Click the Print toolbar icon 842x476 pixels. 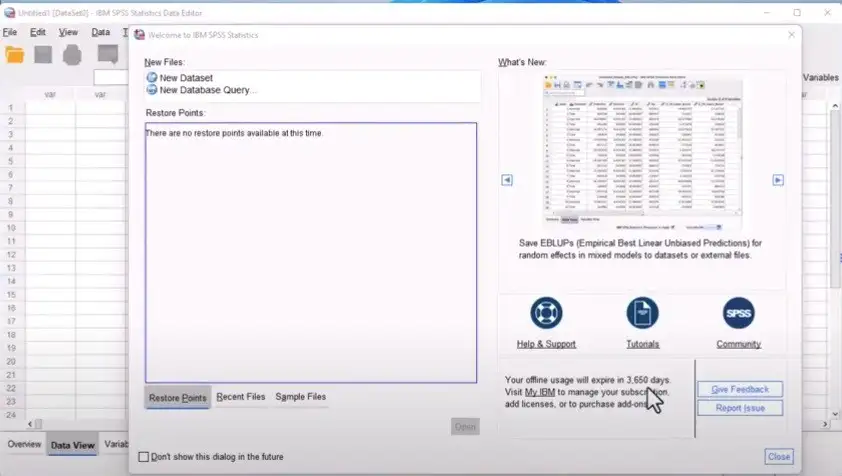[72, 55]
